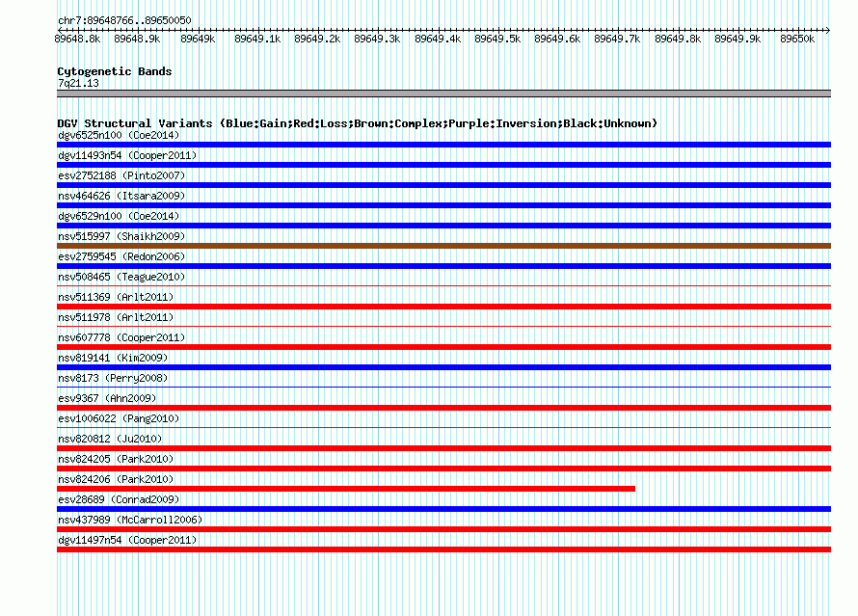The height and width of the screenshot is (616, 858).
Task: Click the dgv11493n54 (Cooper2011) label
Action: click(127, 155)
